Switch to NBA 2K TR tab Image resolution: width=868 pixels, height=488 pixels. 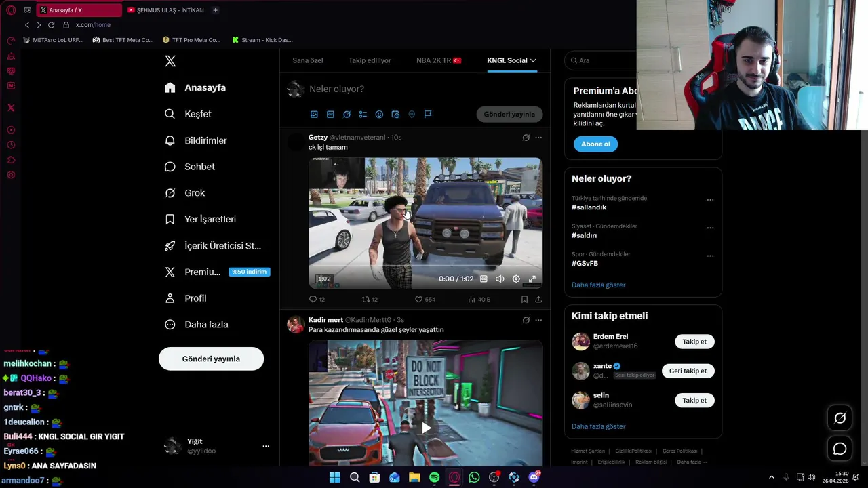(439, 60)
